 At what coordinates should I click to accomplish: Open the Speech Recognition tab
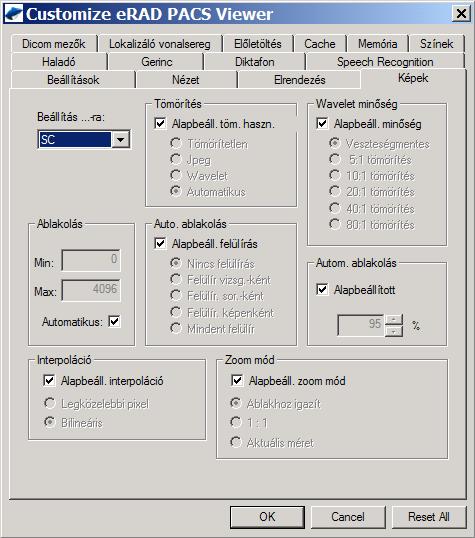coord(385,62)
